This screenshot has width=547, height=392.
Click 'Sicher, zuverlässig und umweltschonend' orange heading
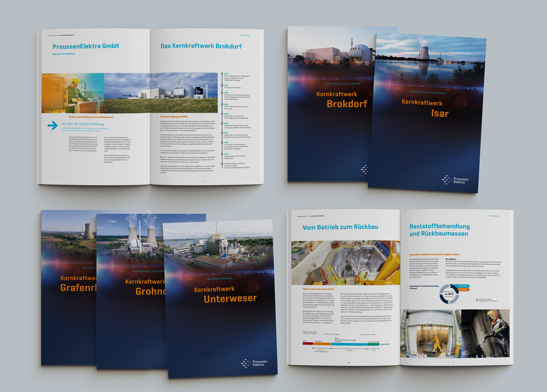[91, 117]
